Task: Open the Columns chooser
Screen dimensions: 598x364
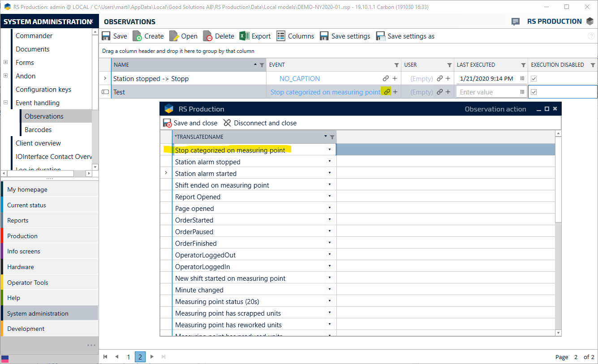Action: (281, 36)
